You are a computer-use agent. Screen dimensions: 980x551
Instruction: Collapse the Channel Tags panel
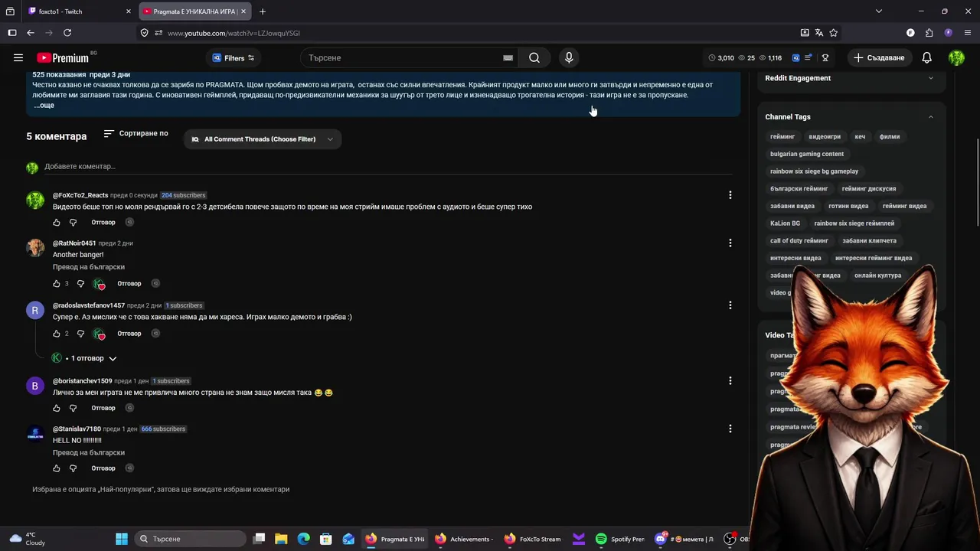pyautogui.click(x=931, y=117)
